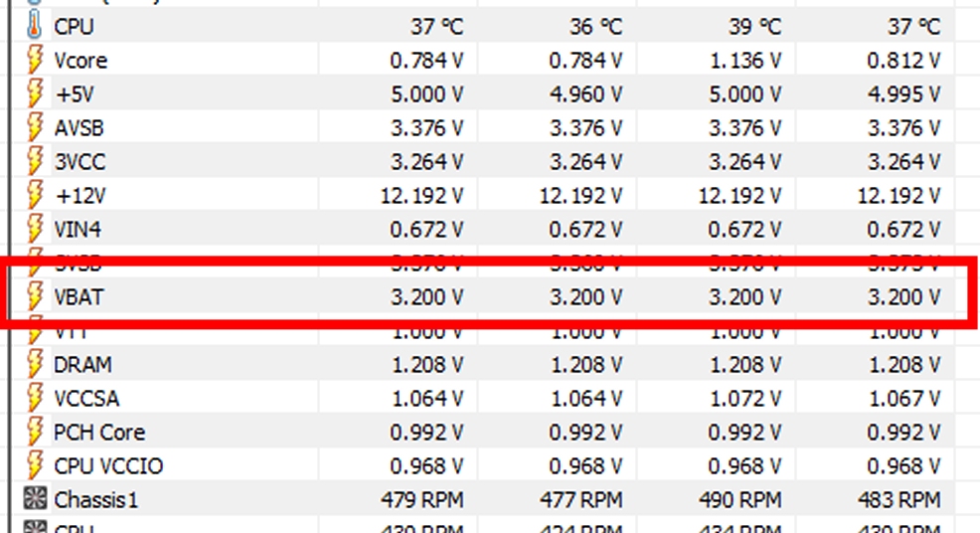Select the +12V lightning bolt icon
This screenshot has width=980, height=533.
pyautogui.click(x=35, y=195)
